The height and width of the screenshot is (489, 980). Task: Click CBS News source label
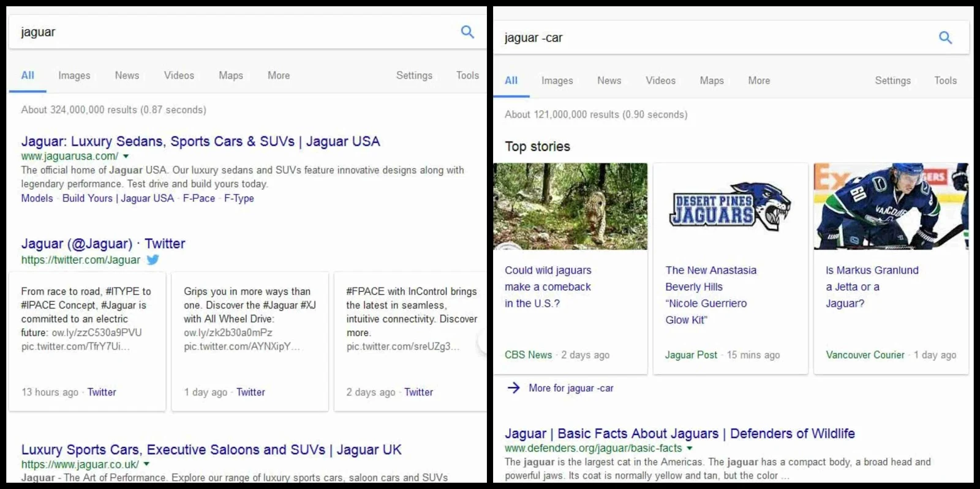click(x=528, y=355)
